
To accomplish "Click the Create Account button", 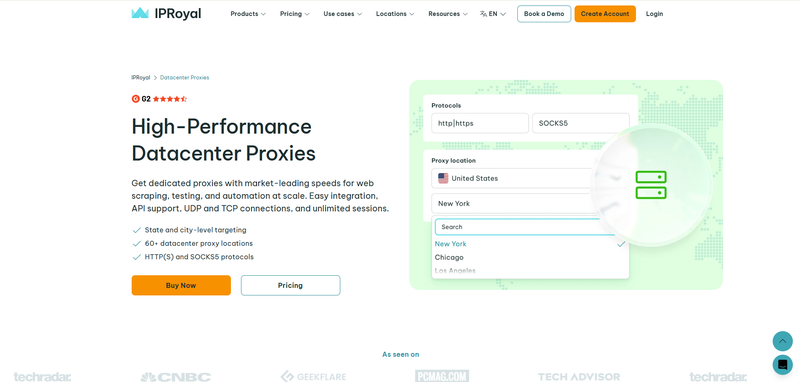I will tap(605, 14).
